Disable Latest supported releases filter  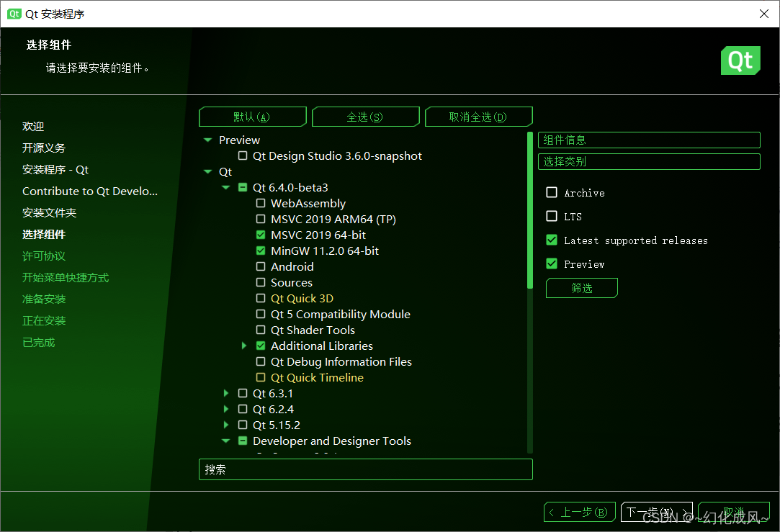pos(552,240)
